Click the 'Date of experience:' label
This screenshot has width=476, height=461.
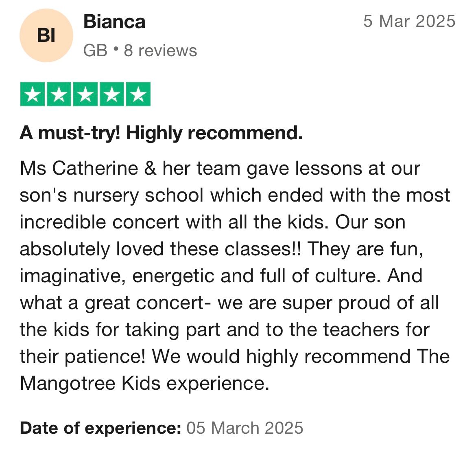[100, 428]
